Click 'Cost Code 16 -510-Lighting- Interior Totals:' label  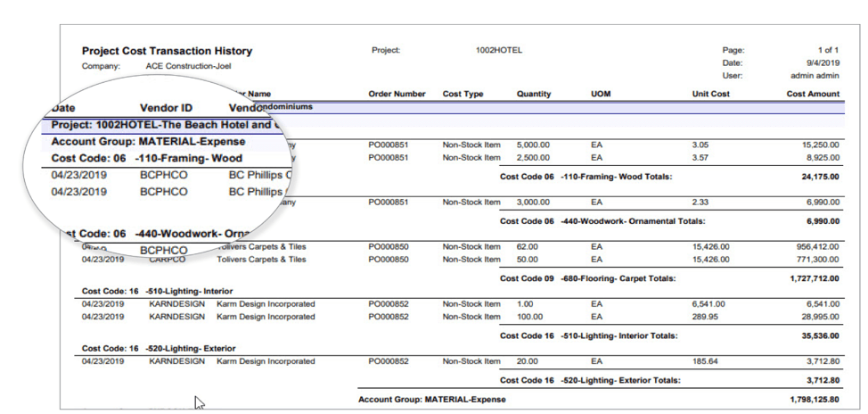click(x=589, y=335)
